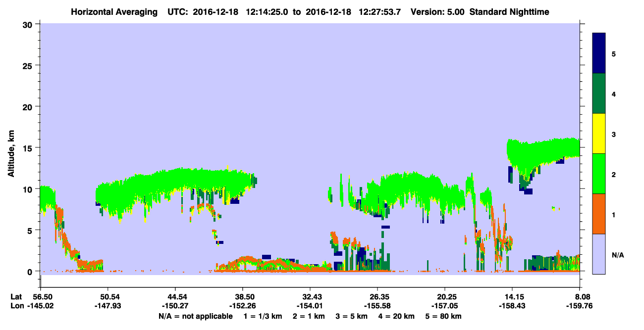
Task: Click the longitude value -145.02
Action: [x=40, y=306]
